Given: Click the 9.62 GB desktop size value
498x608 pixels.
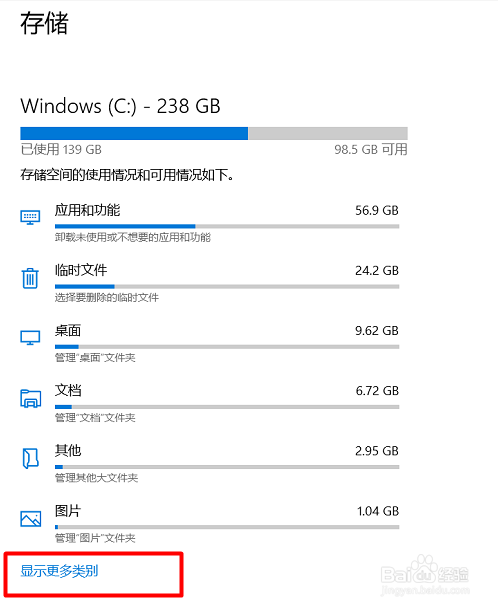Looking at the screenshot, I should click(x=377, y=331).
